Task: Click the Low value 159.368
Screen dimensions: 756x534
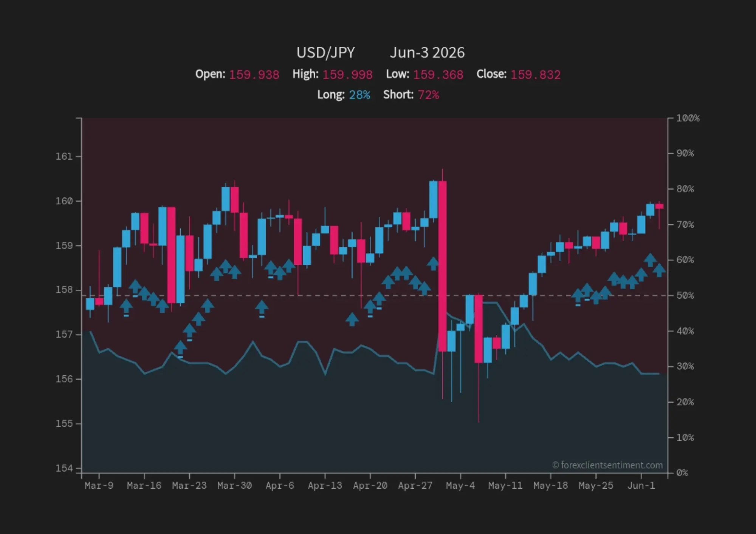Action: pyautogui.click(x=438, y=75)
